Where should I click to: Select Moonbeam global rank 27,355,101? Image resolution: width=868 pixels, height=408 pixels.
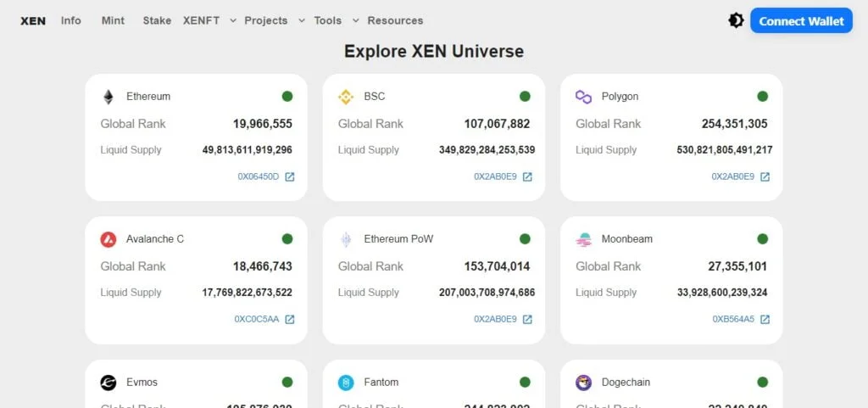[738, 266]
